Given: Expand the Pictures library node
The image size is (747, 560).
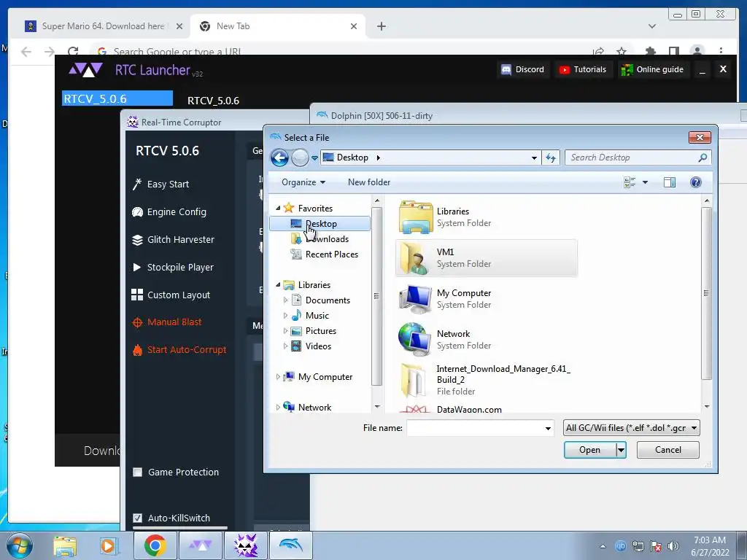Looking at the screenshot, I should 285,331.
